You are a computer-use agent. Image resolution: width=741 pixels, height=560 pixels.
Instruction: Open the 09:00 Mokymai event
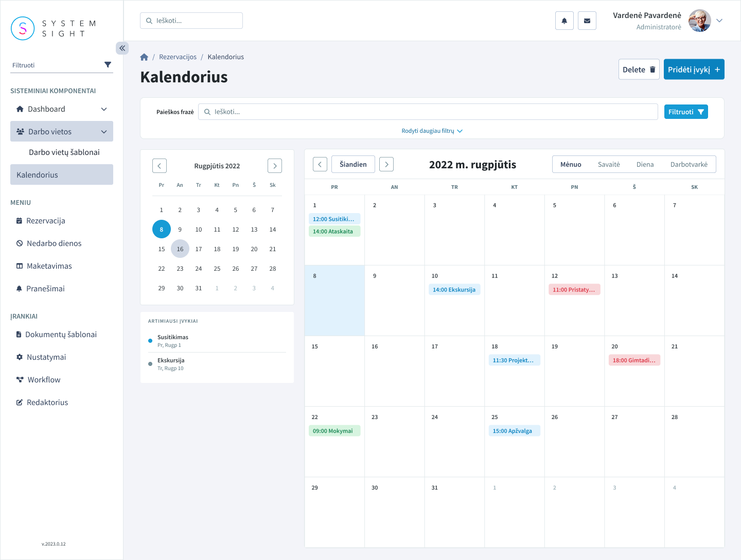click(x=334, y=431)
